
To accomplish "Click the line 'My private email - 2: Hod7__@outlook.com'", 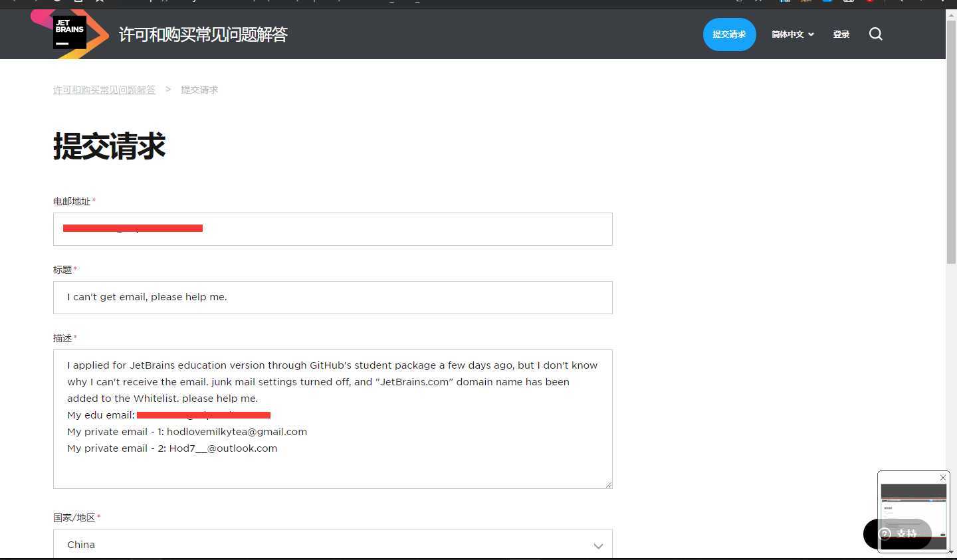I will (172, 448).
